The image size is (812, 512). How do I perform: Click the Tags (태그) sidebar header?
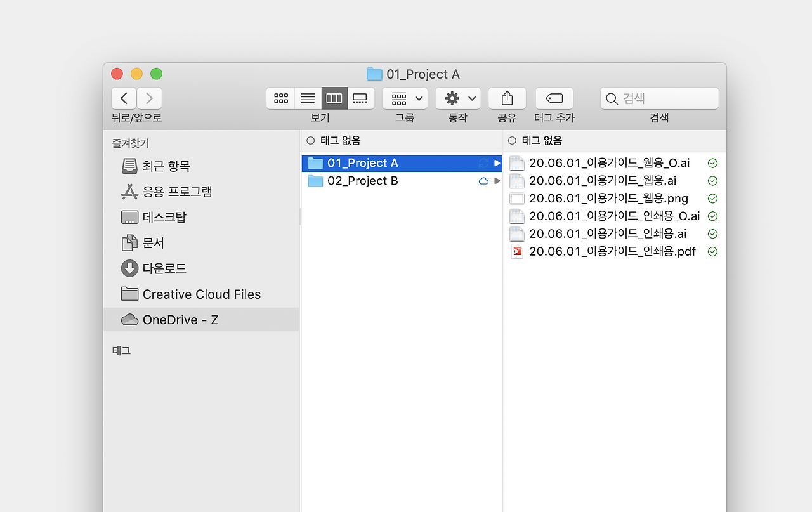click(121, 350)
